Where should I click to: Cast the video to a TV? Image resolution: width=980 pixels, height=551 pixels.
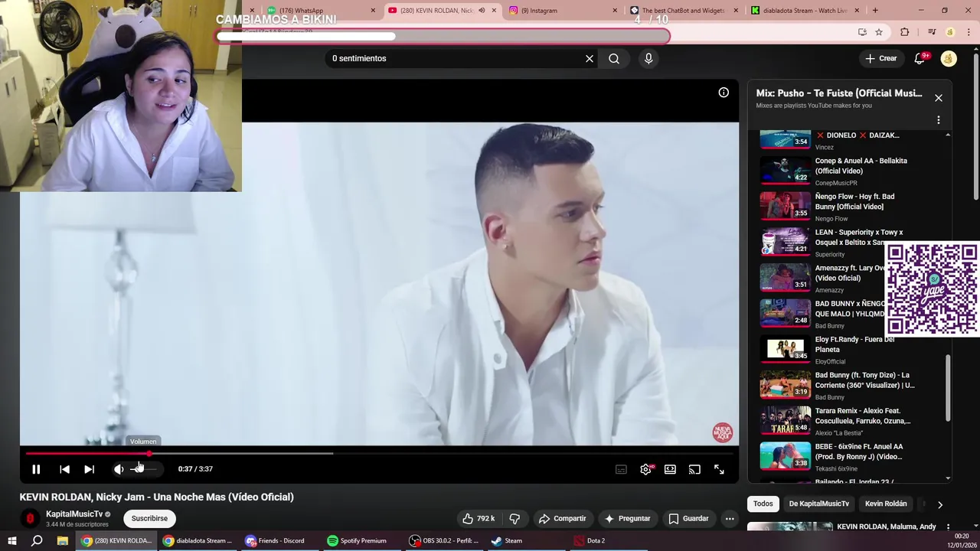click(x=694, y=469)
